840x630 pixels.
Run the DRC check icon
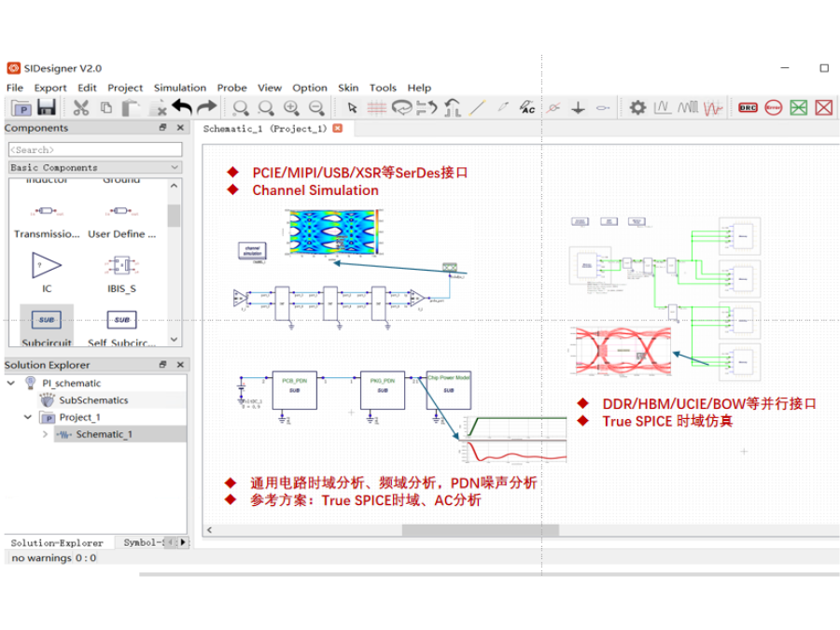748,107
